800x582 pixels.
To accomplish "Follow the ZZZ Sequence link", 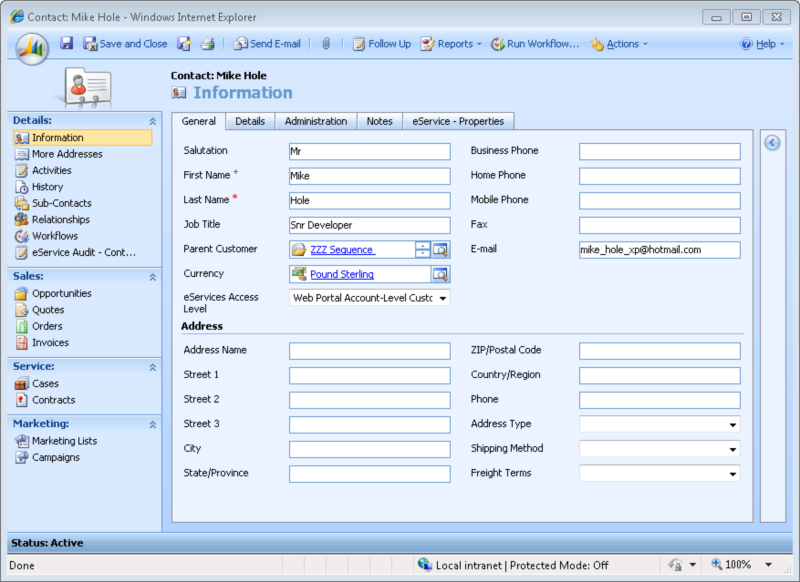I will 341,250.
